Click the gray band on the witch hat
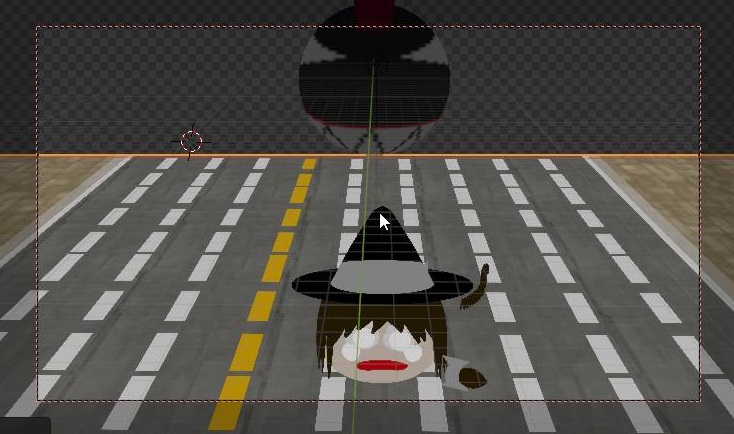Screen dimensions: 734x434 (x=382, y=275)
